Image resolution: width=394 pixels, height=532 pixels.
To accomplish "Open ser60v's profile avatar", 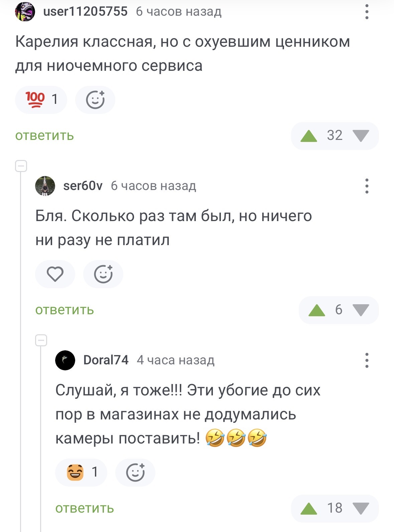I will [45, 186].
